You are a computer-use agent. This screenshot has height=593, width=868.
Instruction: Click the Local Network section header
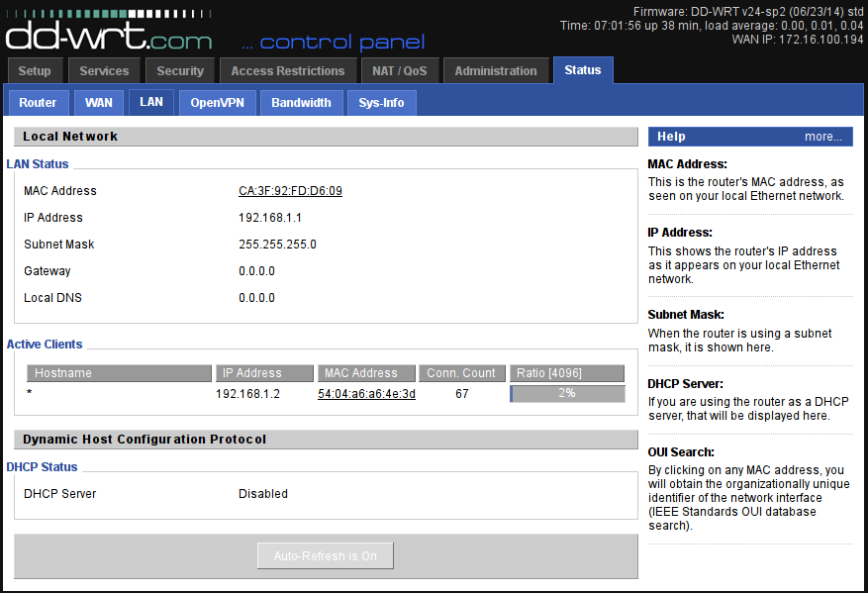click(326, 137)
